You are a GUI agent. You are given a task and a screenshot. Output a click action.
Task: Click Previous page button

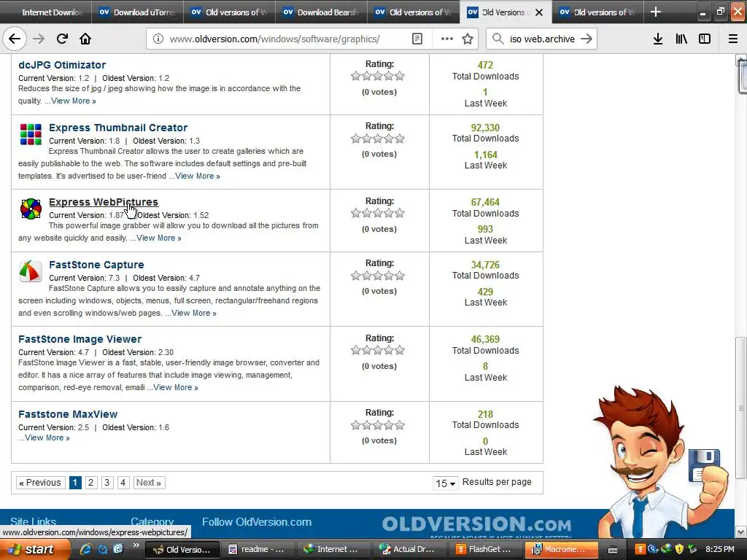(x=40, y=483)
